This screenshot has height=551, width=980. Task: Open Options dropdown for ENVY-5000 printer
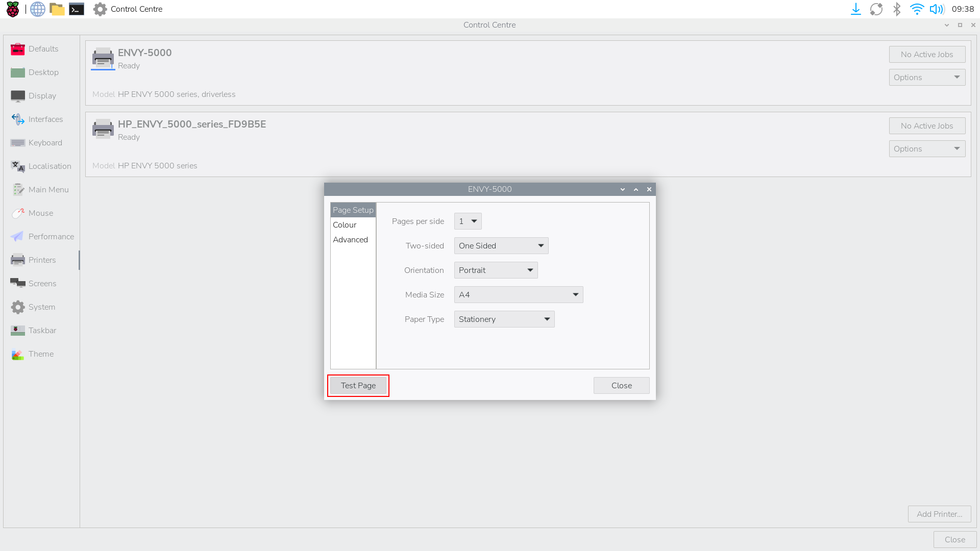[x=927, y=78]
